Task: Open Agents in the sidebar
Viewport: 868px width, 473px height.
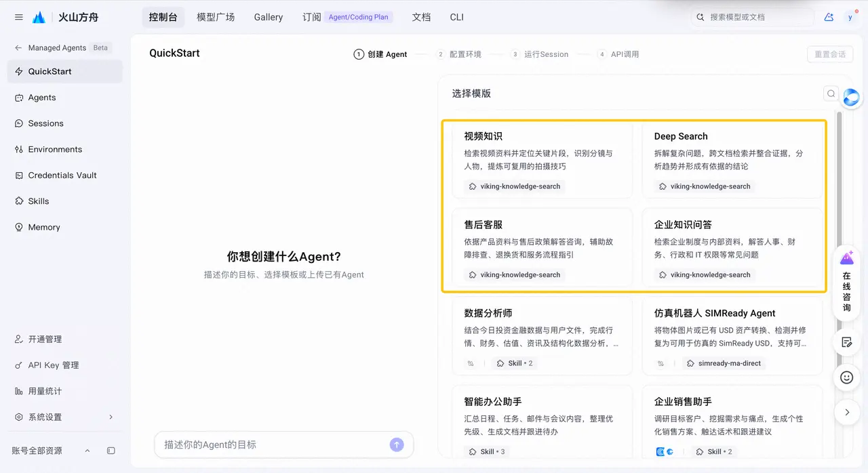Action: pos(65,98)
